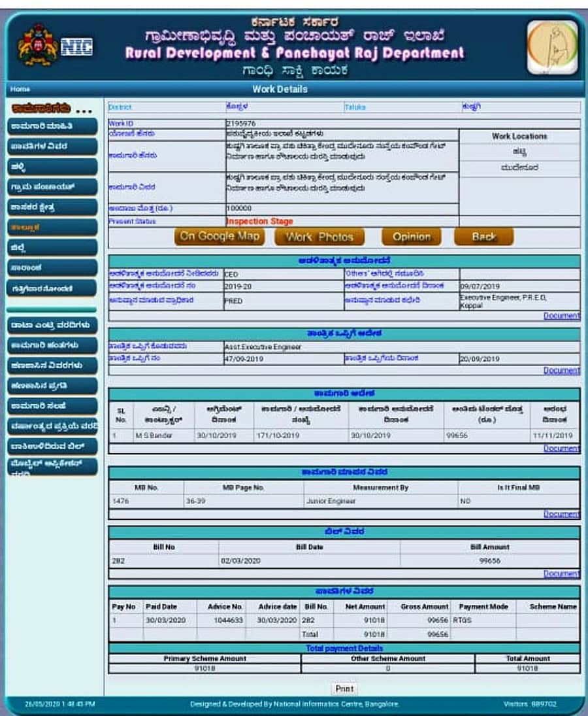Open ಗುತ್ತಿಗೆದಾರ ನೋಂದಣಿ (contractor registration) sidebar item

pyautogui.click(x=52, y=288)
